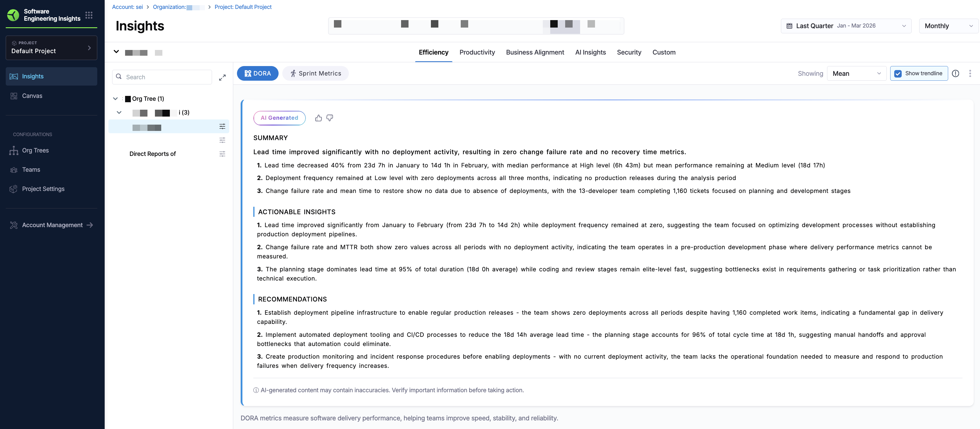This screenshot has height=429, width=980.
Task: Click settings sliders icon for Direct Reports
Action: pos(223,154)
